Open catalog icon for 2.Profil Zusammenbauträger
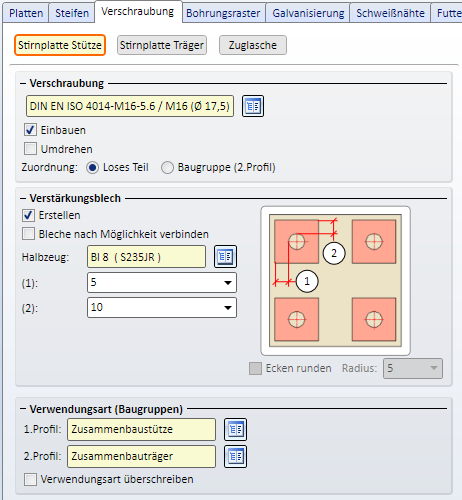Viewport: 462px width, 500px height. (235, 456)
